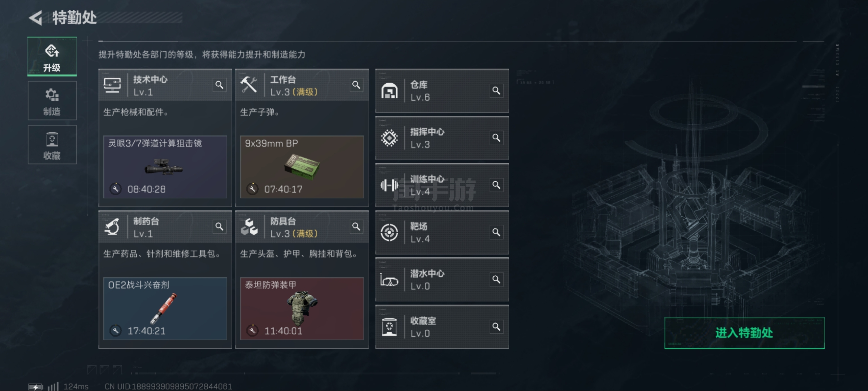Screen dimensions: 868x391
Task: Select the 收藏室 Lv.0 department row
Action: (x=442, y=327)
